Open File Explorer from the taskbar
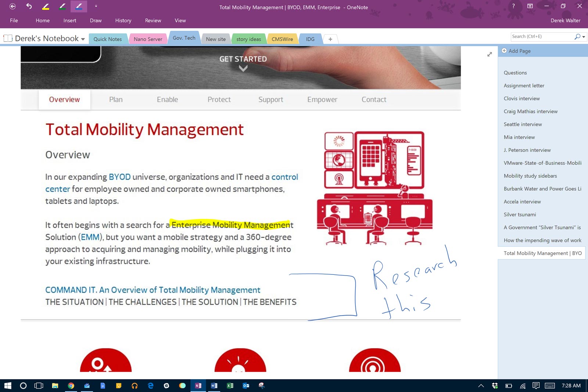 (x=55, y=385)
